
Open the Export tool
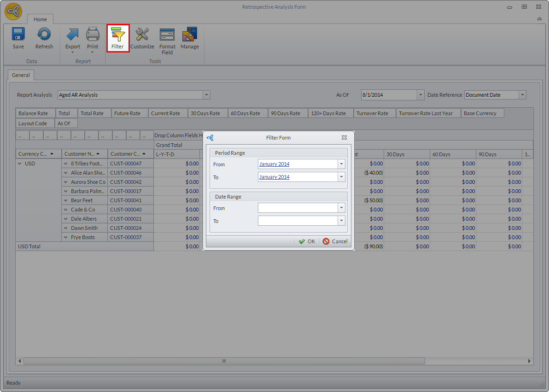click(72, 35)
